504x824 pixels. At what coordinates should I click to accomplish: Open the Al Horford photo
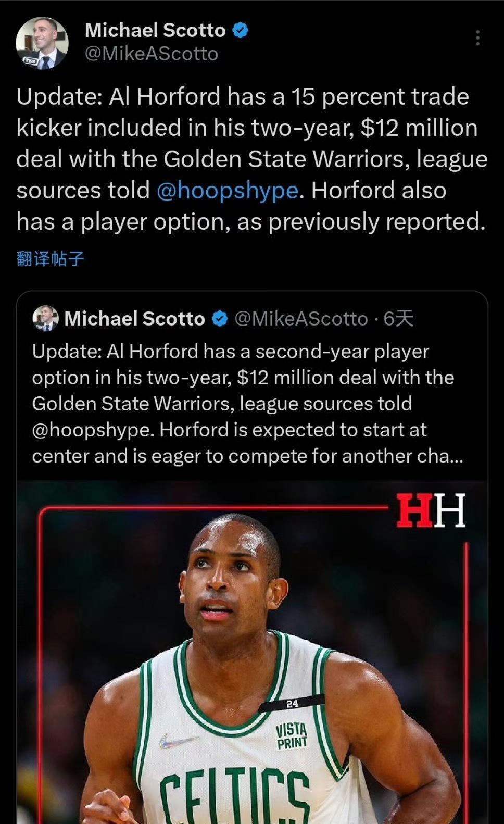[x=252, y=652]
